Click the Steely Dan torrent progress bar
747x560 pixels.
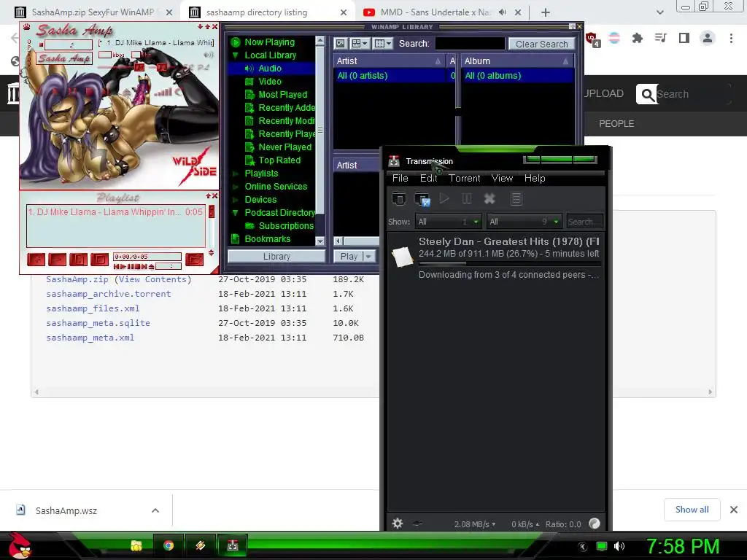(508, 263)
